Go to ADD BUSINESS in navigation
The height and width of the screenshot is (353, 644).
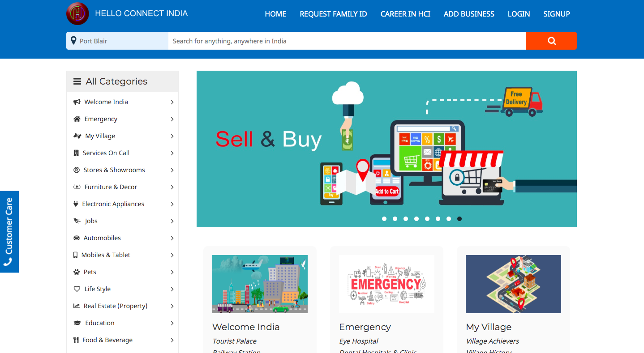[x=469, y=14]
